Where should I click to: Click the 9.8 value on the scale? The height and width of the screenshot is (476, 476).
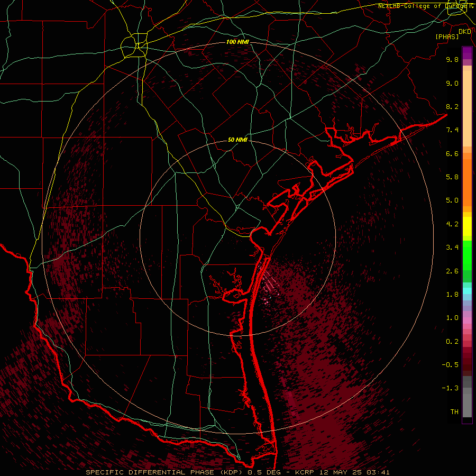pos(452,59)
